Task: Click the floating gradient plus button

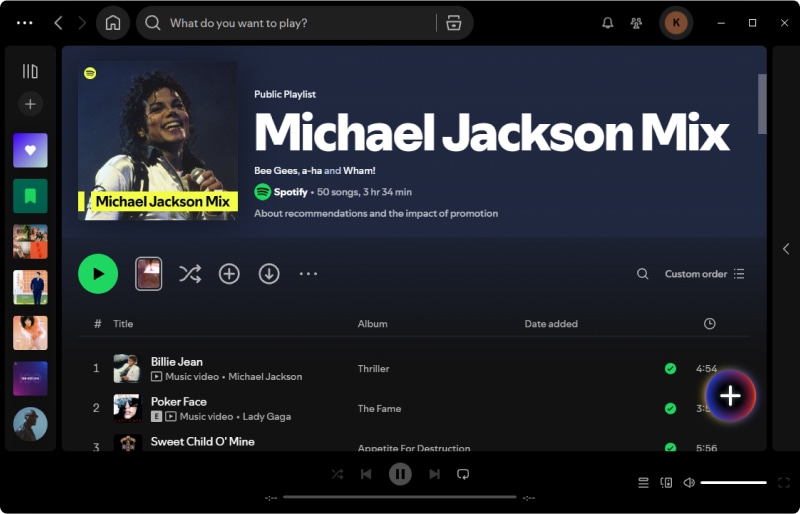Action: (x=731, y=396)
